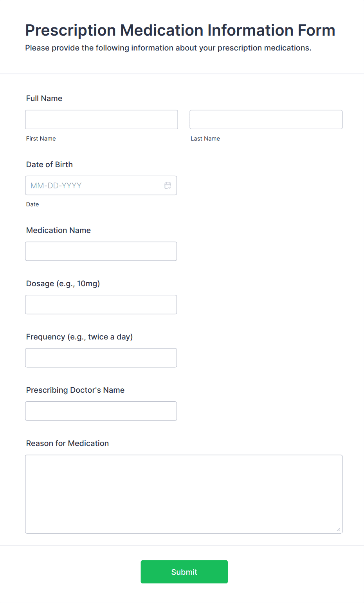This screenshot has height=603, width=364.
Task: Click the Prescribing Doctor's Name field
Action: (x=101, y=411)
